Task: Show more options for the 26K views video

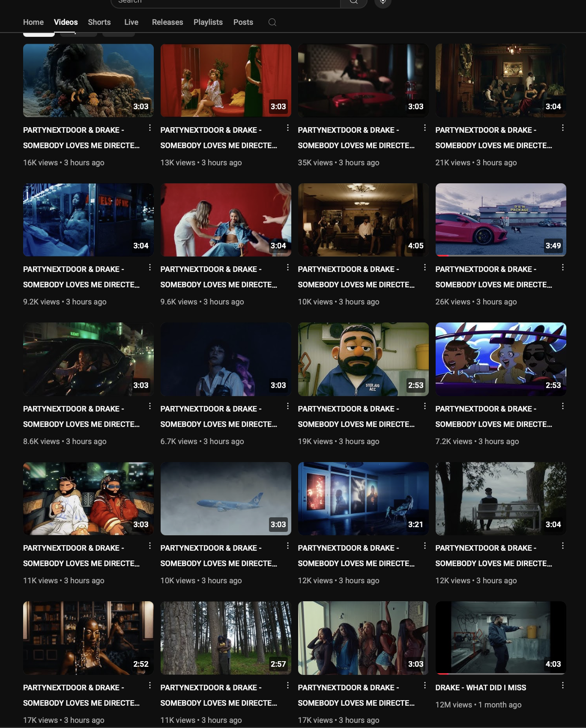Action: [562, 267]
